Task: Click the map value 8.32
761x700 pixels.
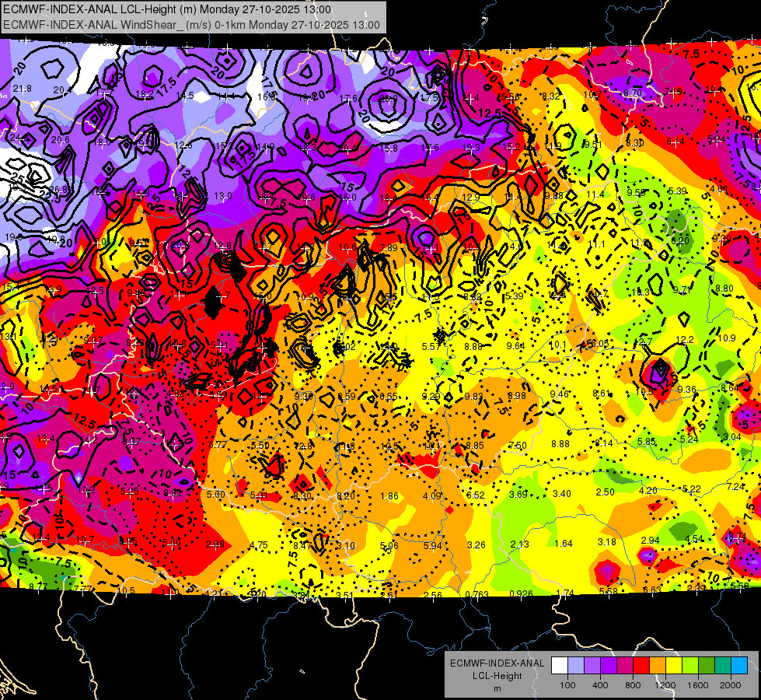Action: (x=551, y=96)
